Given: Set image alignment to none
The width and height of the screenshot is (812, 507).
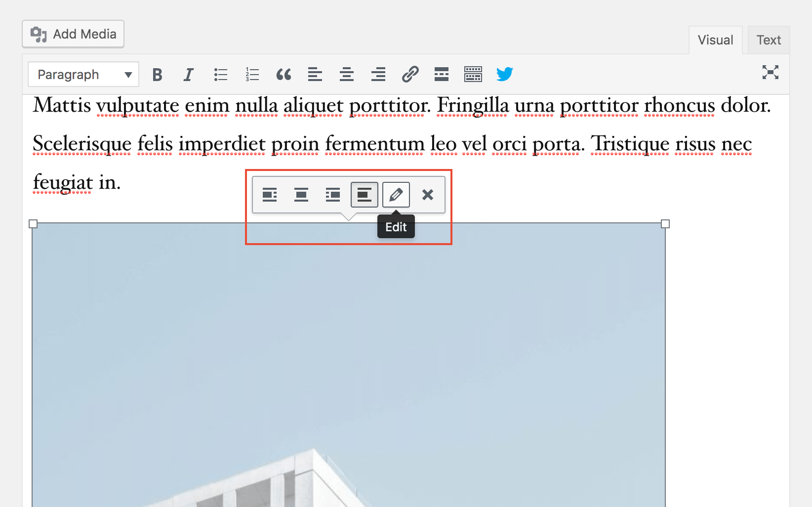Looking at the screenshot, I should [x=364, y=195].
